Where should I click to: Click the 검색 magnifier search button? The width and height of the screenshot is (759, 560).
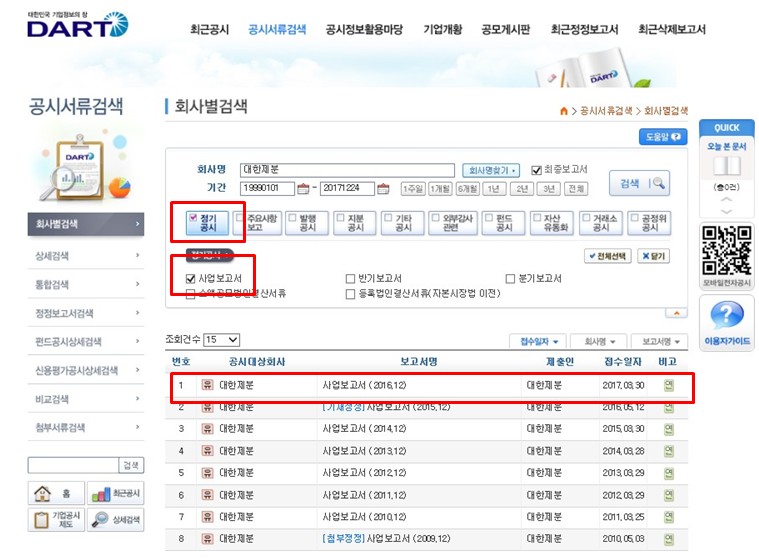click(639, 183)
